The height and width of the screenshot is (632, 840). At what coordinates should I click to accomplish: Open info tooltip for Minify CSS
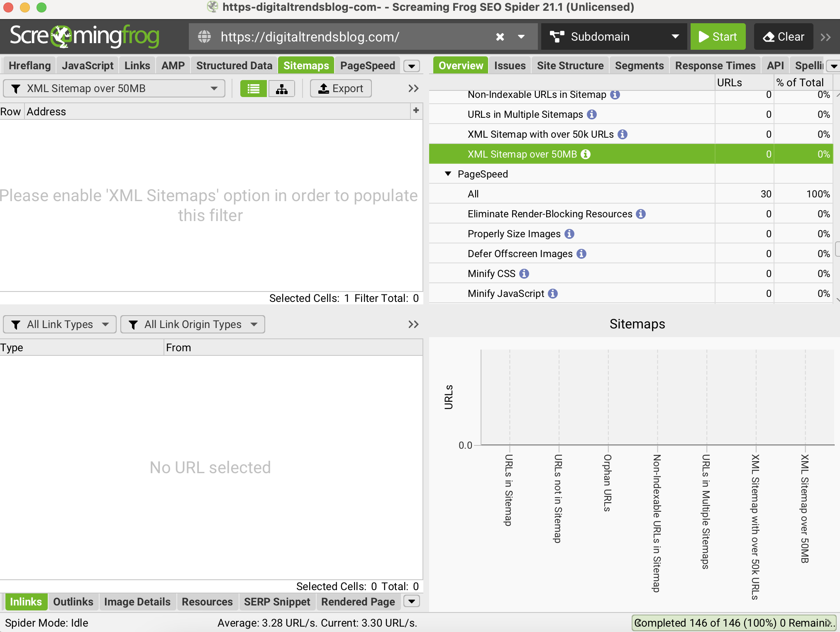(524, 273)
